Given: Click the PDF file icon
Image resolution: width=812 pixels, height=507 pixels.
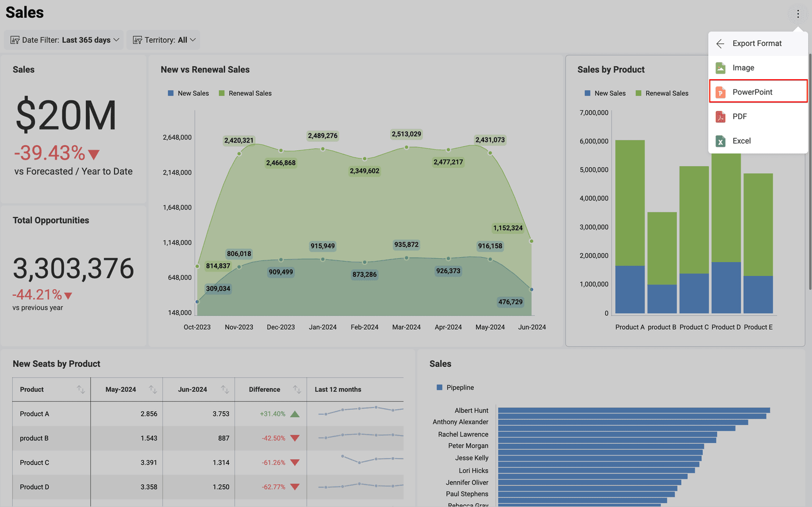Looking at the screenshot, I should [x=721, y=116].
